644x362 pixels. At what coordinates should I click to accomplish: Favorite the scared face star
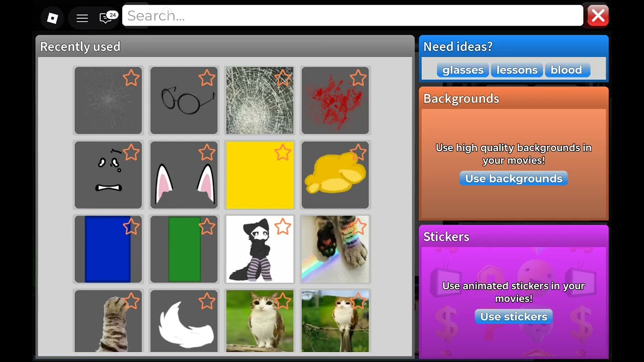131,152
